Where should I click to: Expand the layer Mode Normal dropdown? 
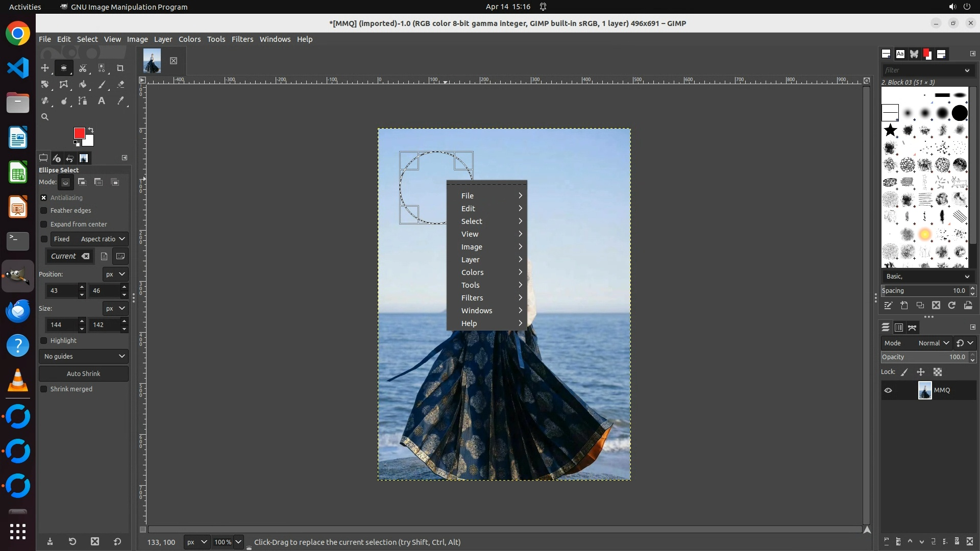tap(933, 343)
